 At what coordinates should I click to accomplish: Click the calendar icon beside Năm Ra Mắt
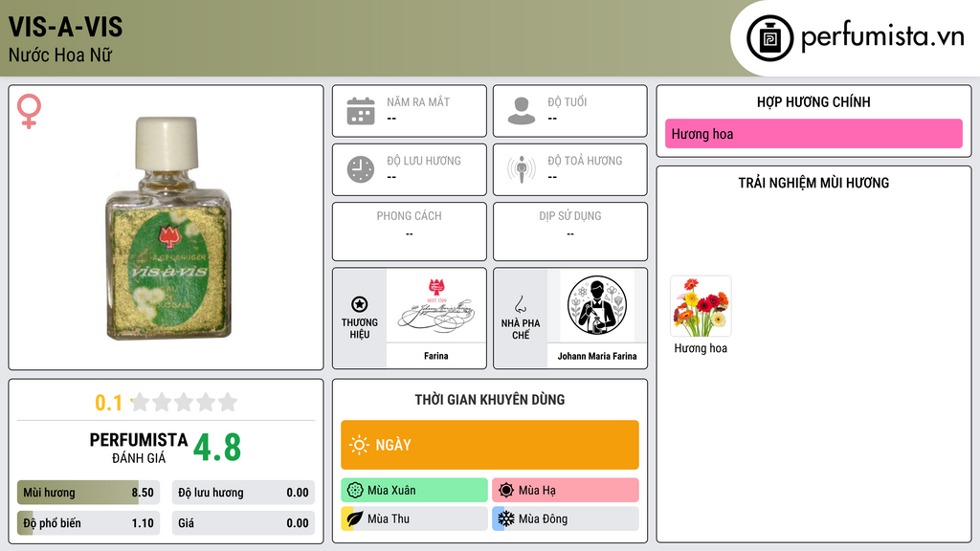click(x=361, y=111)
